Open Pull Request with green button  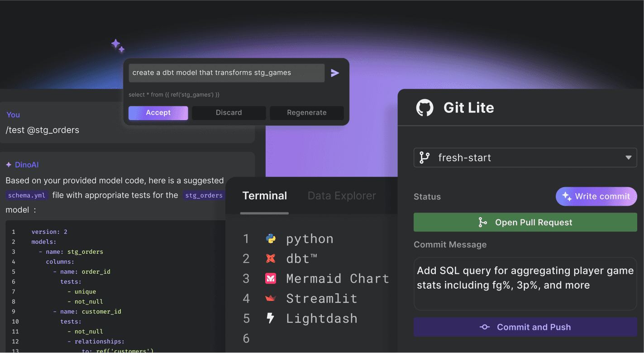coord(525,222)
